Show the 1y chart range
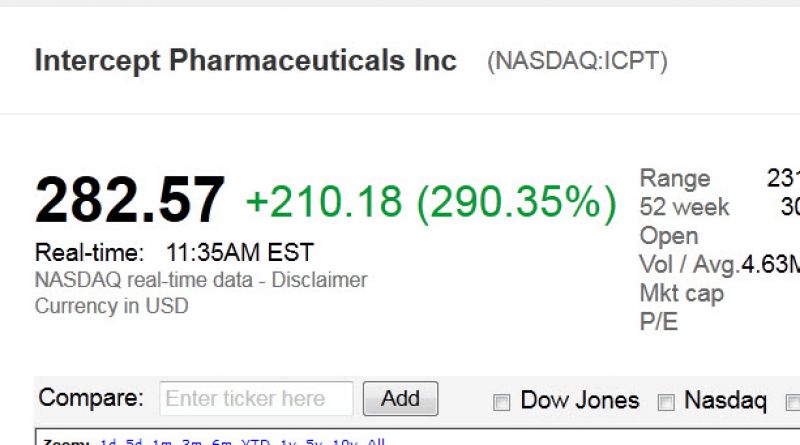The width and height of the screenshot is (800, 445). 288,441
